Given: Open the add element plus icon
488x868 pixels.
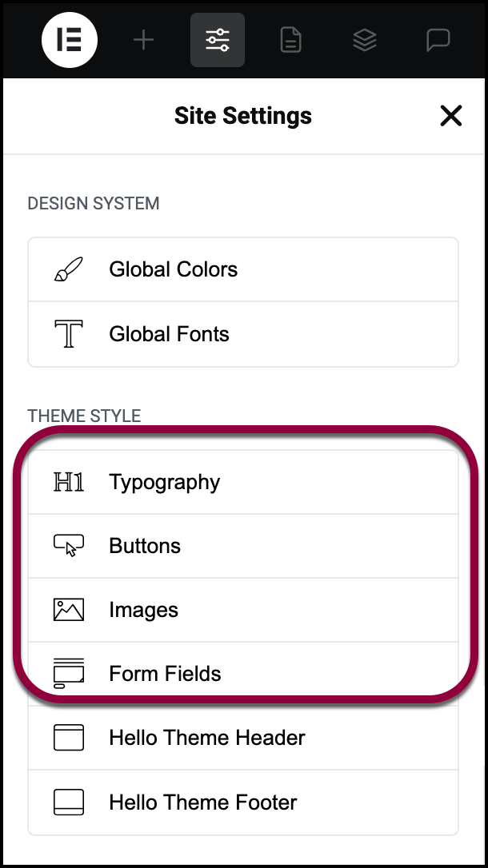Looking at the screenshot, I should [x=143, y=40].
